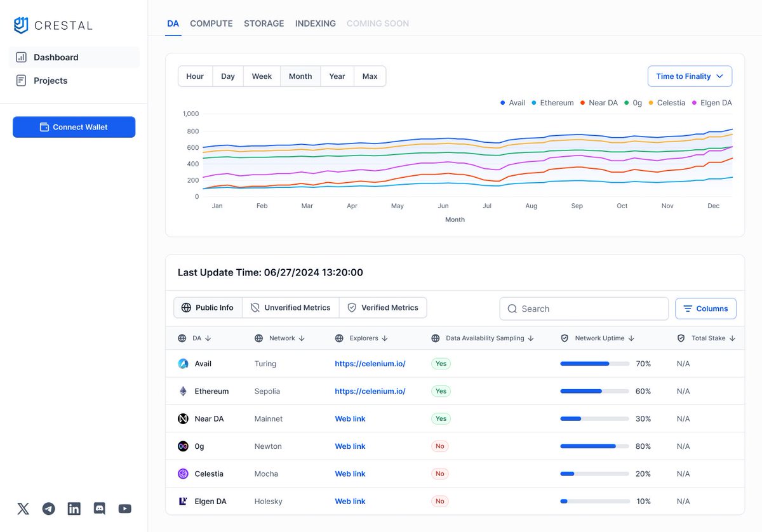Viewport: 762px width, 532px height.
Task: Switch to the DA tab
Action: click(173, 23)
